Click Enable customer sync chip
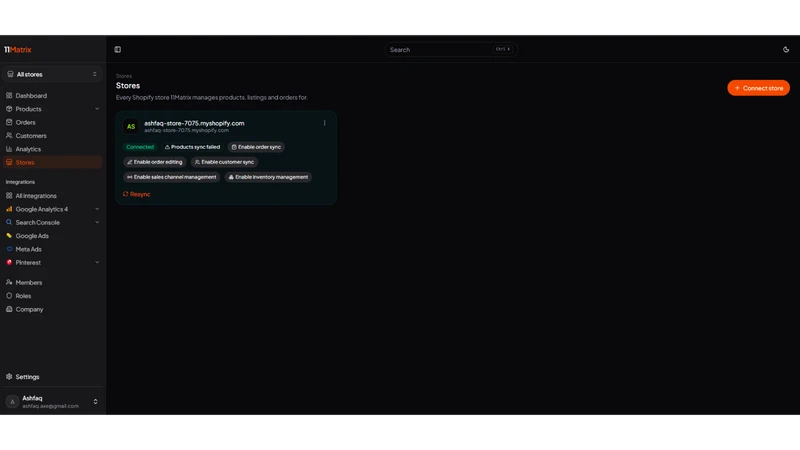The width and height of the screenshot is (800, 450). 224,162
